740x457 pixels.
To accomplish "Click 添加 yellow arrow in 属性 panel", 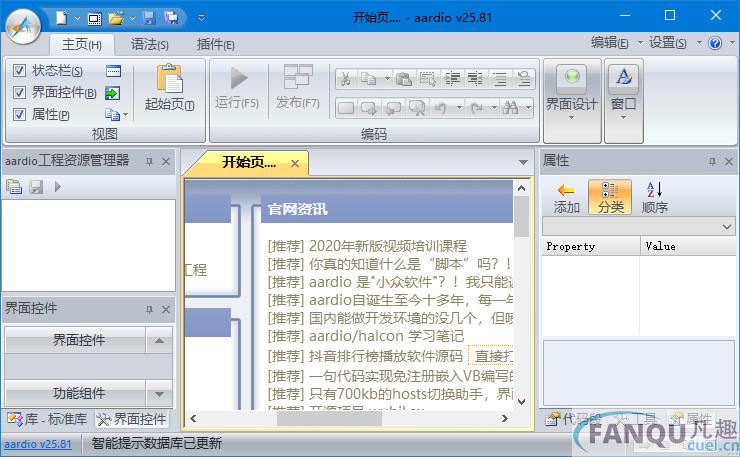I will 566,197.
